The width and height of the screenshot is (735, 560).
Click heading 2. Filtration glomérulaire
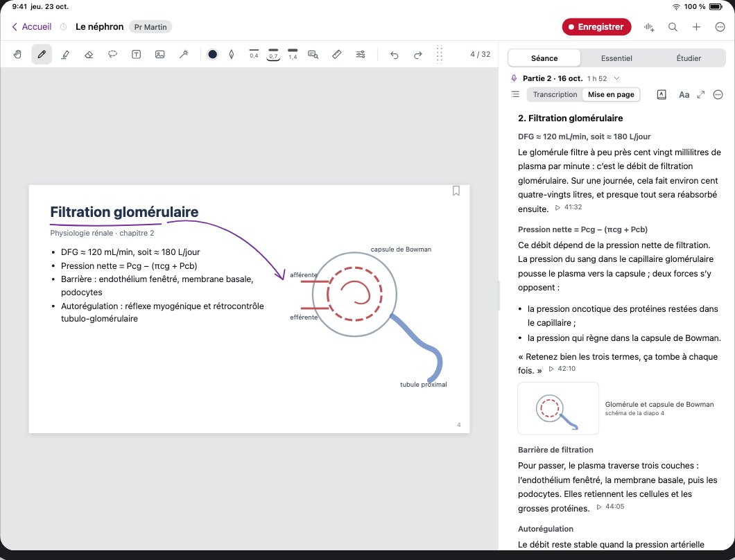point(570,118)
